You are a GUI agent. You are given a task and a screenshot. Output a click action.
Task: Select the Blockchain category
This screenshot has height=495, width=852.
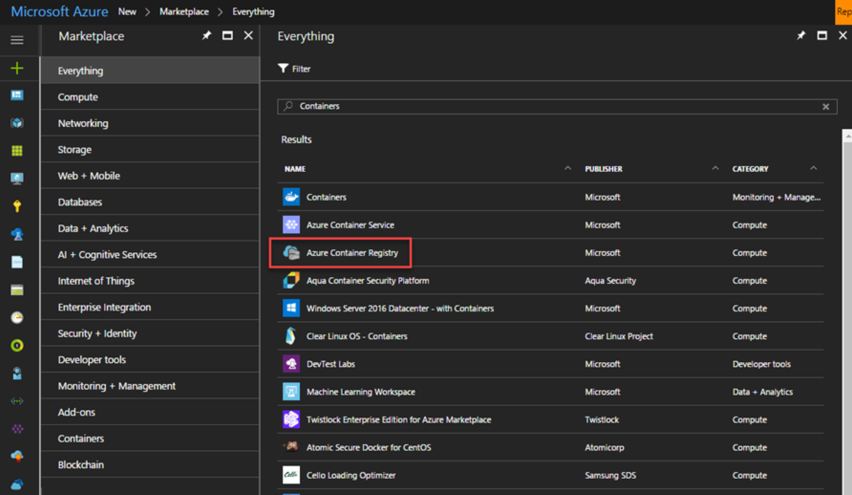point(151,465)
